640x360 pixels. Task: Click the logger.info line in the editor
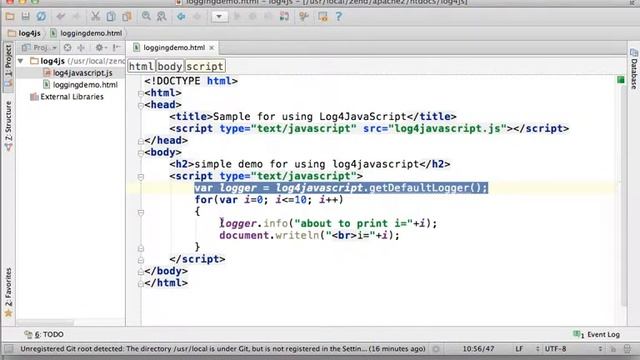click(x=328, y=224)
